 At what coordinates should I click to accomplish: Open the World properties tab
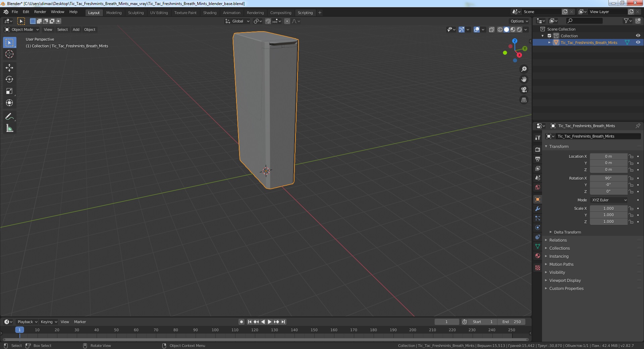click(538, 187)
